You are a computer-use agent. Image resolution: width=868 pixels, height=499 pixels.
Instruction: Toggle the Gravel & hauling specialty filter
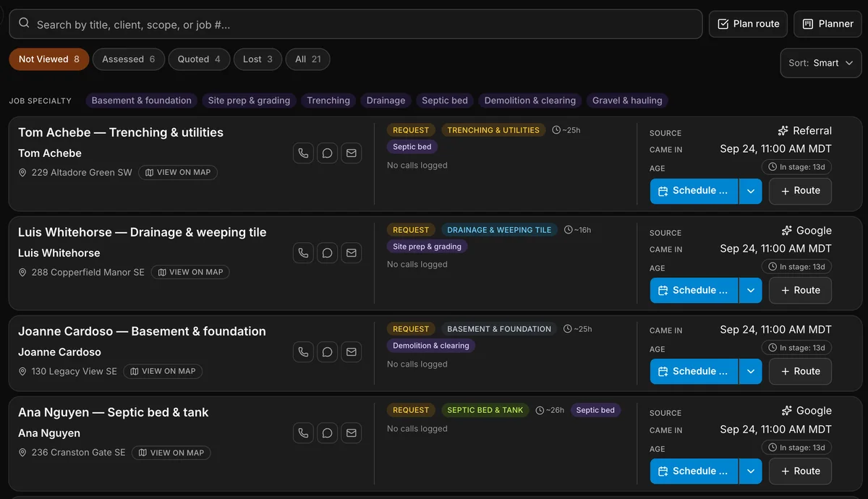coord(627,101)
